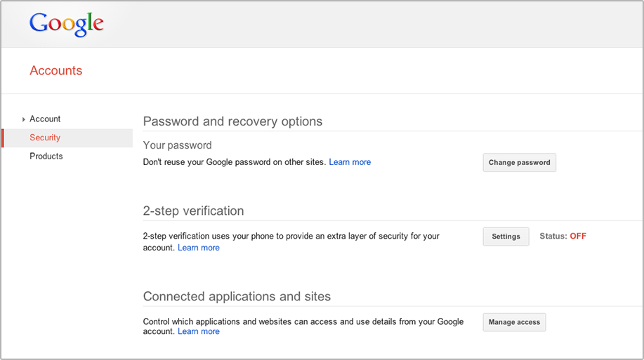Open 2-step verification Settings button
Image resolution: width=644 pixels, height=360 pixels.
506,236
